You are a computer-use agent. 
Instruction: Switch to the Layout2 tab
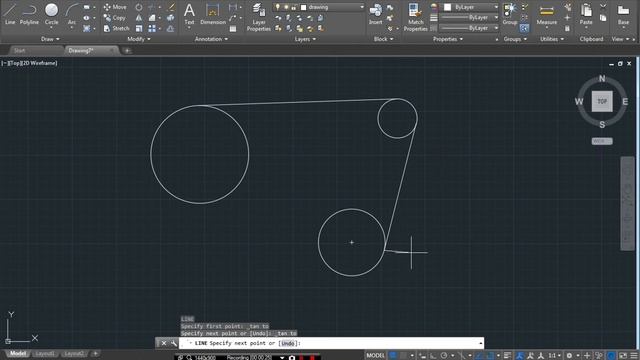click(x=74, y=354)
